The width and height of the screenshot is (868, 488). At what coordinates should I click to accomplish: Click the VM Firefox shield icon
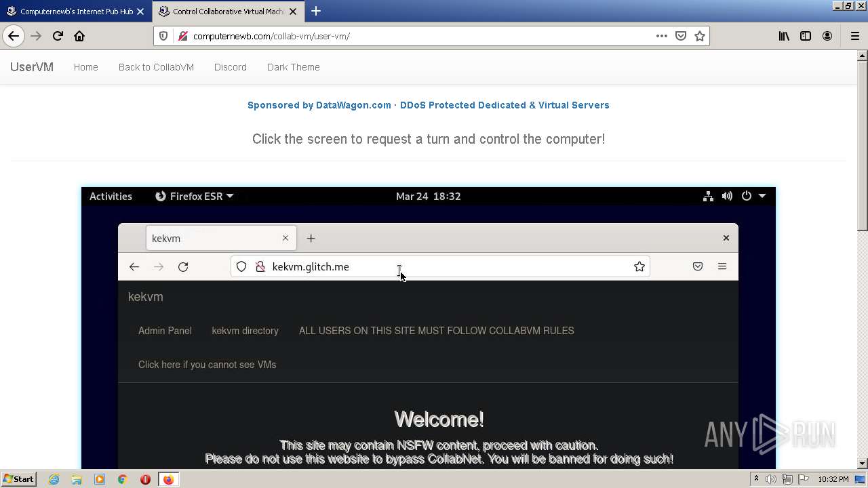click(241, 266)
